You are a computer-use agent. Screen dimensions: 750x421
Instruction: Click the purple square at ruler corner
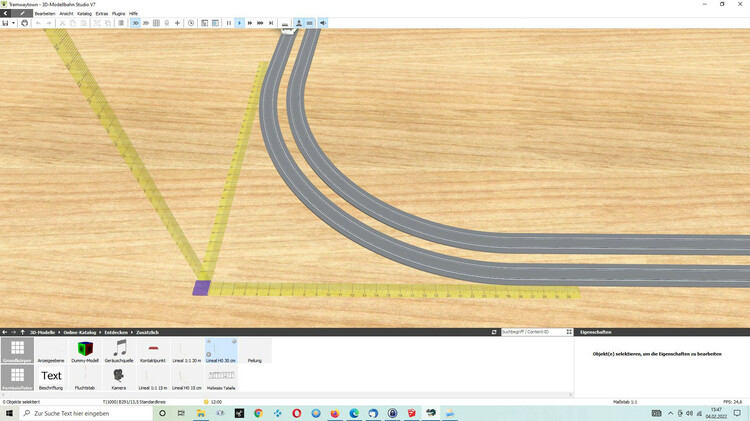(x=201, y=288)
